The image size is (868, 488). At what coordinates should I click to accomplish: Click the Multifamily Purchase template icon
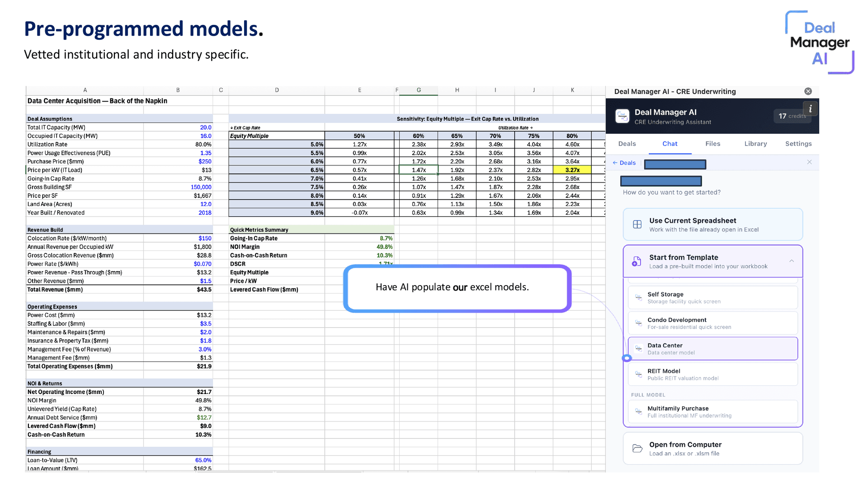point(638,412)
